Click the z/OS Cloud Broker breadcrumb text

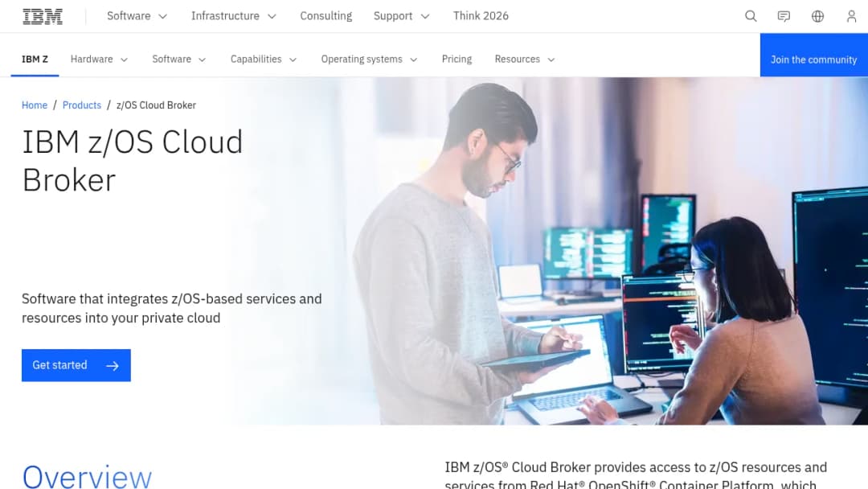point(156,105)
